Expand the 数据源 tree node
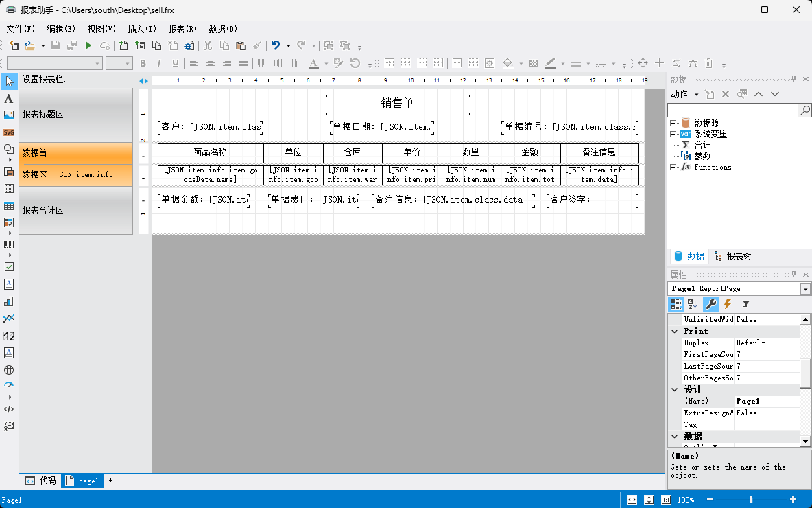The height and width of the screenshot is (508, 812). 673,124
